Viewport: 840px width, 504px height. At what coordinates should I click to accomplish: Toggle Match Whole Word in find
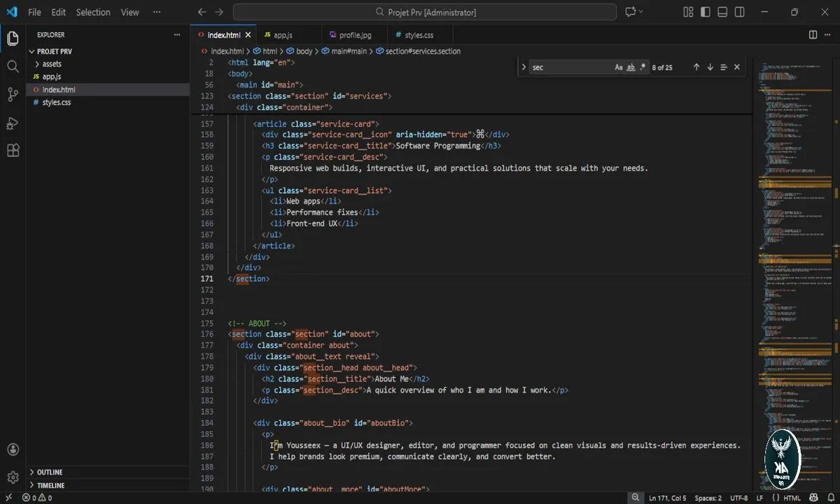point(631,67)
